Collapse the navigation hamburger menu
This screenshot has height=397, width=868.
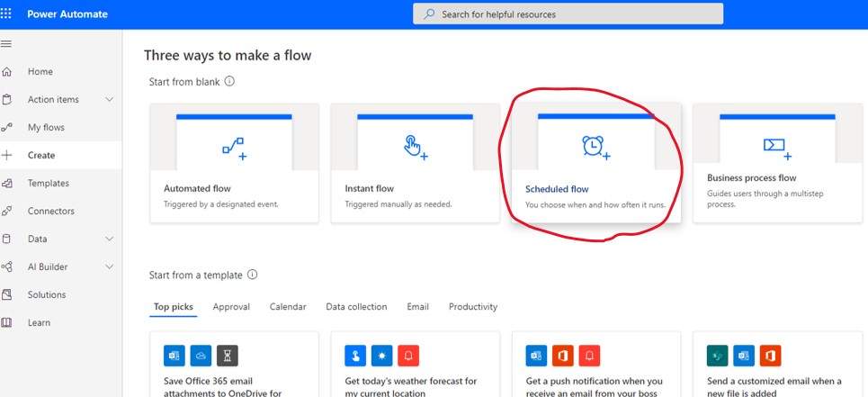tap(6, 44)
